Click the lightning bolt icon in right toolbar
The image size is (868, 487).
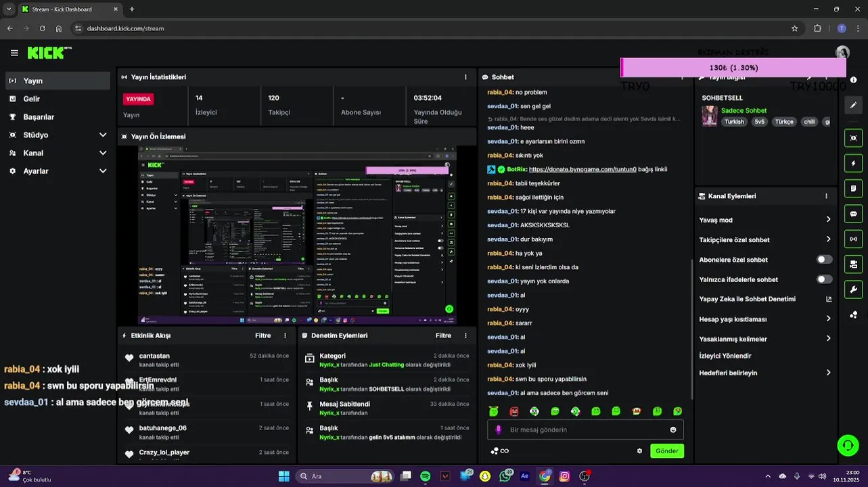point(854,163)
